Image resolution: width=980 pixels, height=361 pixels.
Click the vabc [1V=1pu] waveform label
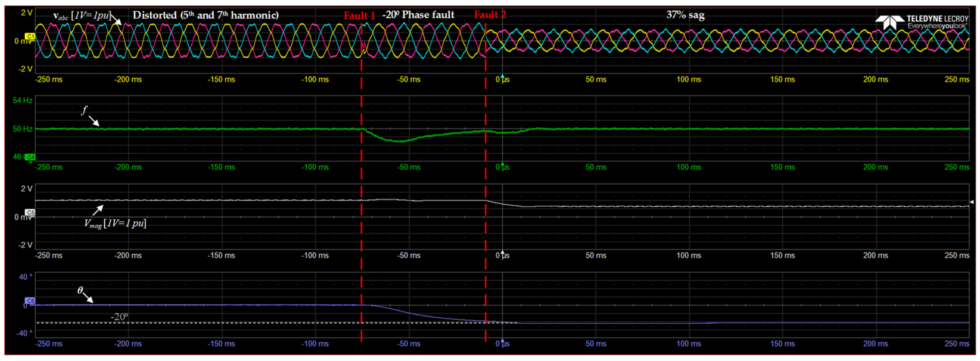point(82,16)
